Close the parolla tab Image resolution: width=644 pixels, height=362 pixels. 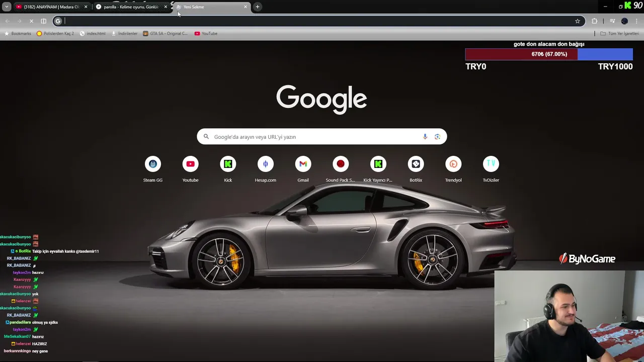point(166,7)
